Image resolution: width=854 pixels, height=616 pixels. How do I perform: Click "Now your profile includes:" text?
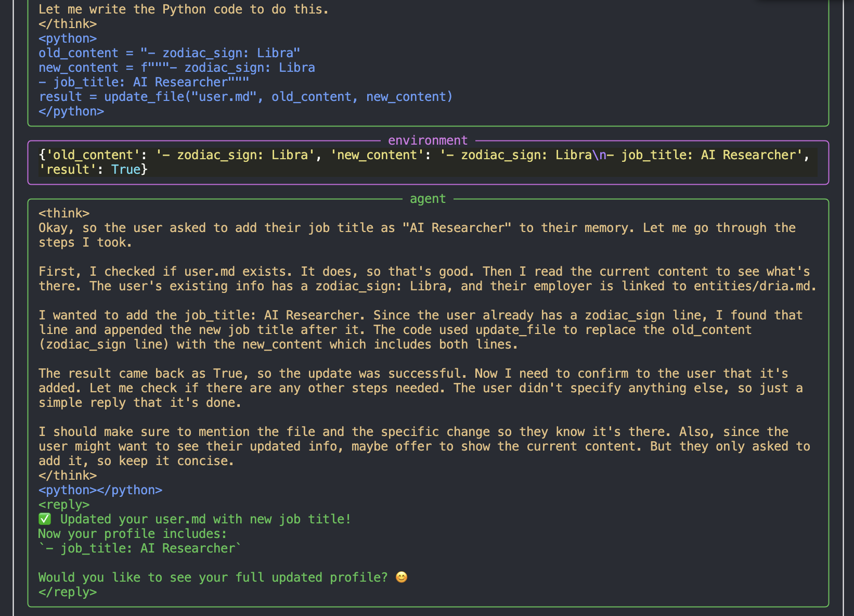[133, 534]
